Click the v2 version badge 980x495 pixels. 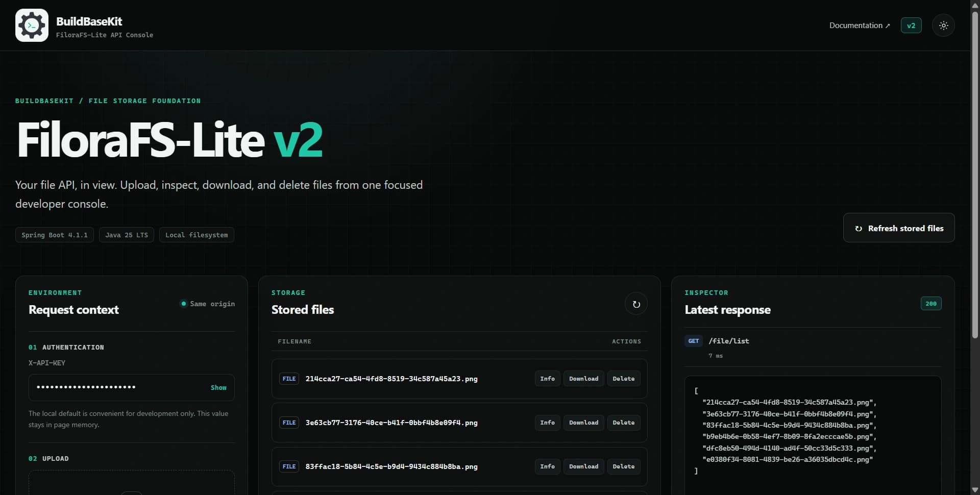(911, 26)
